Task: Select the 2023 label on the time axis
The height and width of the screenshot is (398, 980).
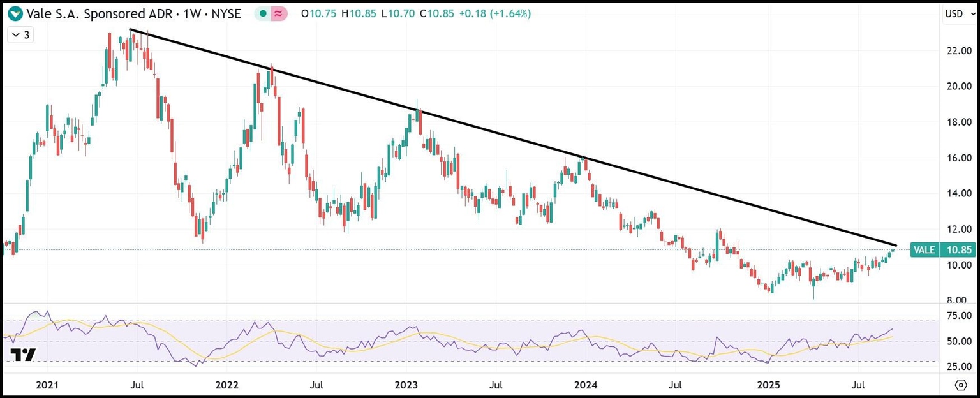Action: 406,385
